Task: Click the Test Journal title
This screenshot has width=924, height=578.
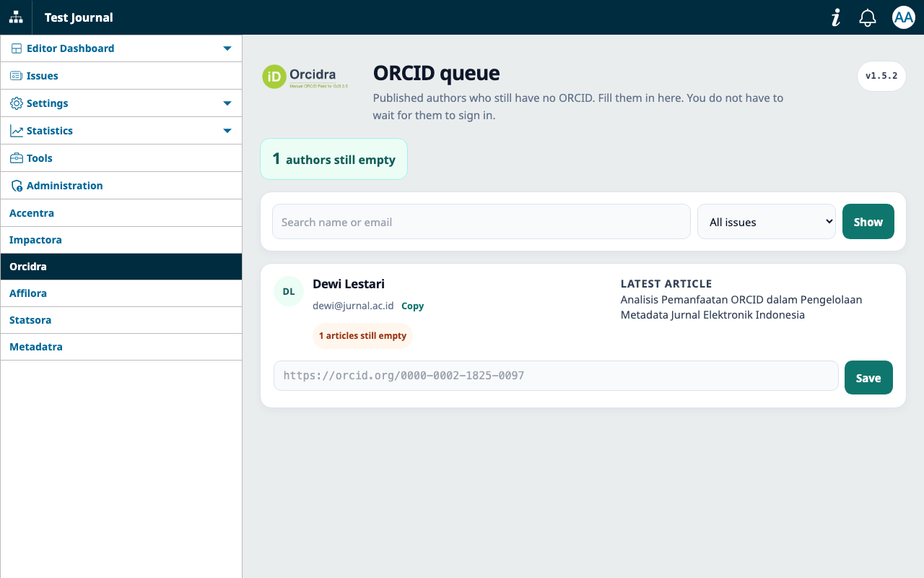Action: [79, 17]
